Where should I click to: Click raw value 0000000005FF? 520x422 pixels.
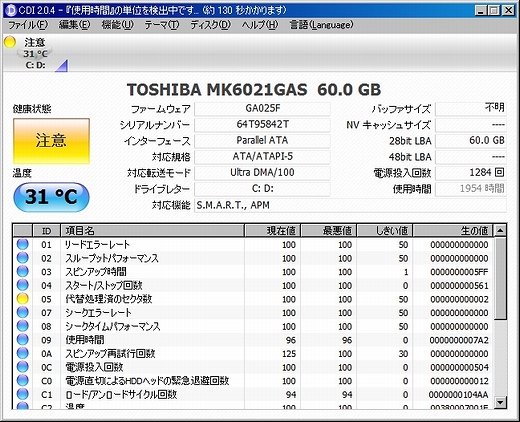click(459, 272)
